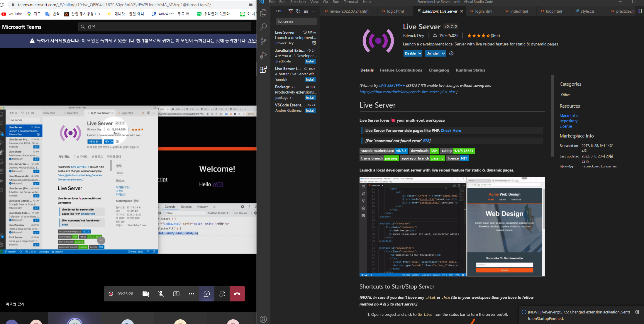Open the share content tray in Teams
The width and height of the screenshot is (644, 324).
pos(176,294)
